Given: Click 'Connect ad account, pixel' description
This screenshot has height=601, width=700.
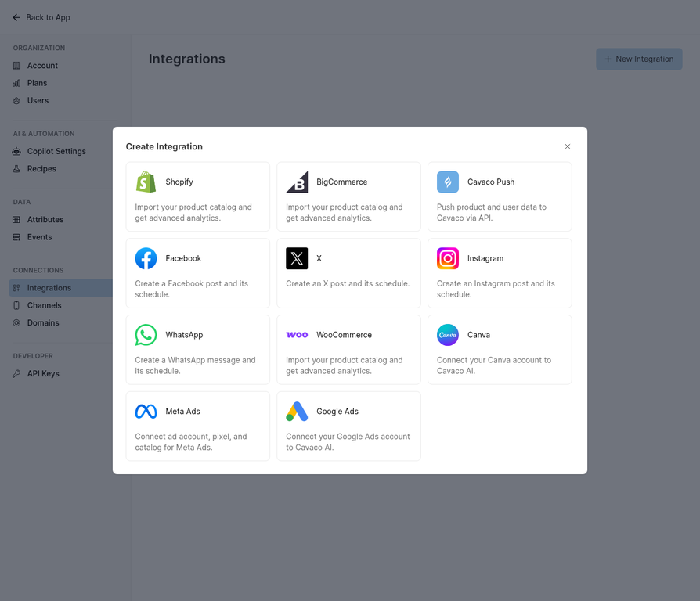Looking at the screenshot, I should click(190, 441).
